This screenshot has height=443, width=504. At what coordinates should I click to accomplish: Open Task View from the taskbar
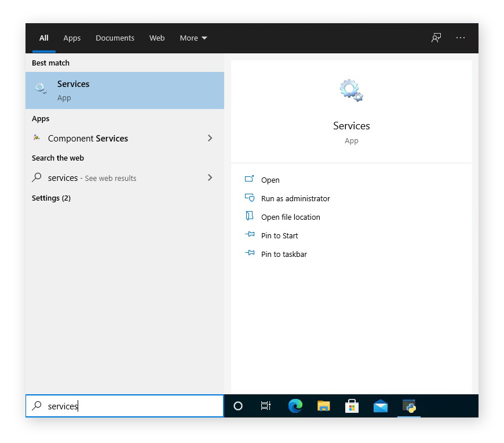(266, 406)
